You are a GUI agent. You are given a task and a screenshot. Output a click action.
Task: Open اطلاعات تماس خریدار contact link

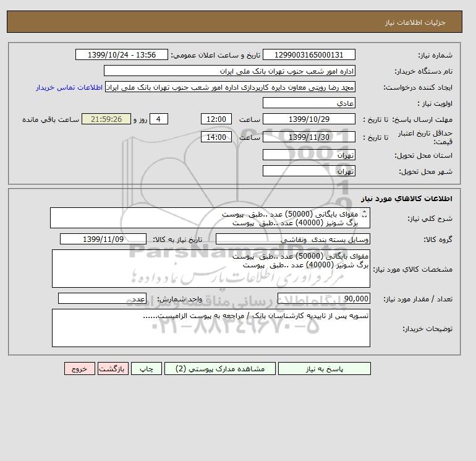point(69,87)
